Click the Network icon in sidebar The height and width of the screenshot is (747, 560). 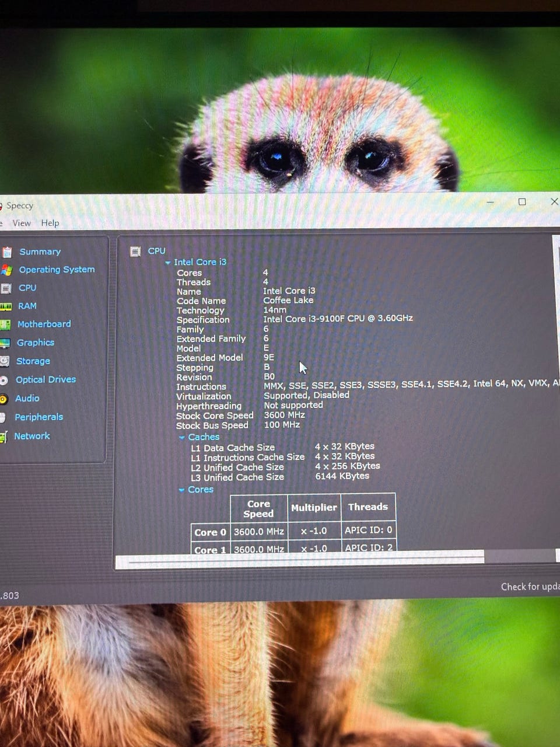(3, 437)
